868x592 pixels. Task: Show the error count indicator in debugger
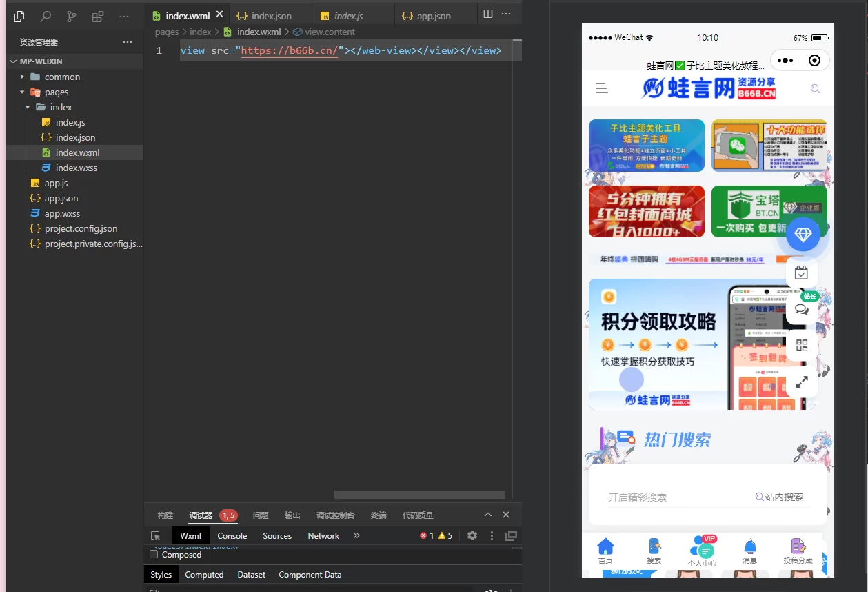pyautogui.click(x=427, y=535)
